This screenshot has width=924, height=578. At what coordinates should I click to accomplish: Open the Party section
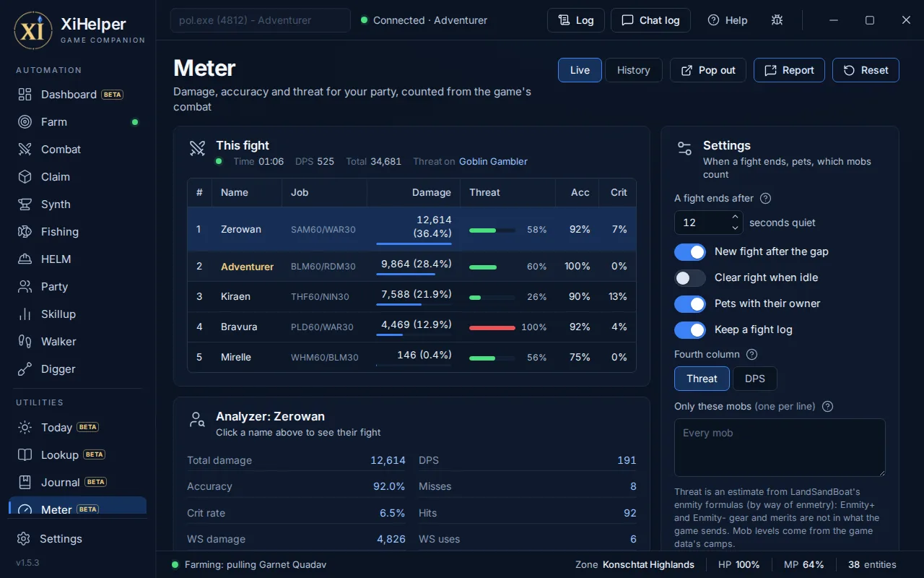pyautogui.click(x=77, y=287)
